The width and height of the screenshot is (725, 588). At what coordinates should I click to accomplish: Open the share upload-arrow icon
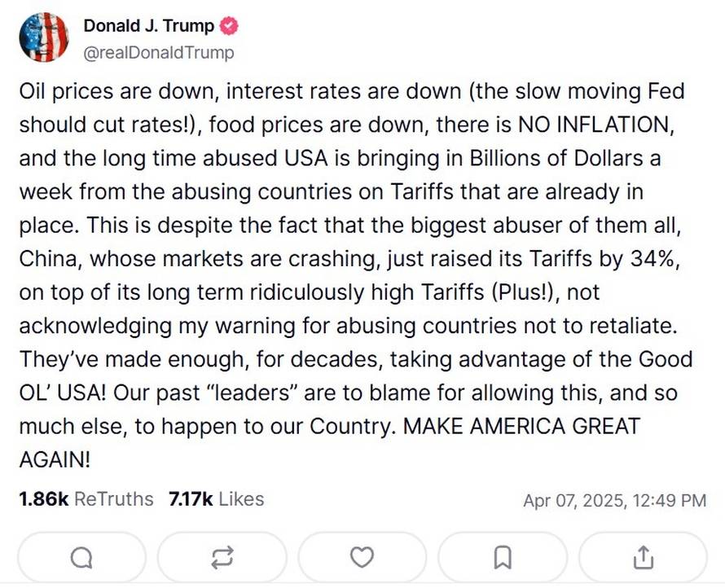tap(644, 558)
